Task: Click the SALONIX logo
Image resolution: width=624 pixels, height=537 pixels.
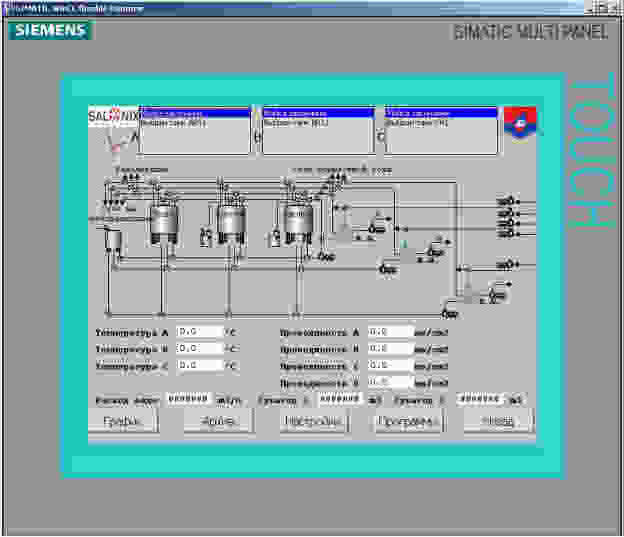Action: point(113,116)
